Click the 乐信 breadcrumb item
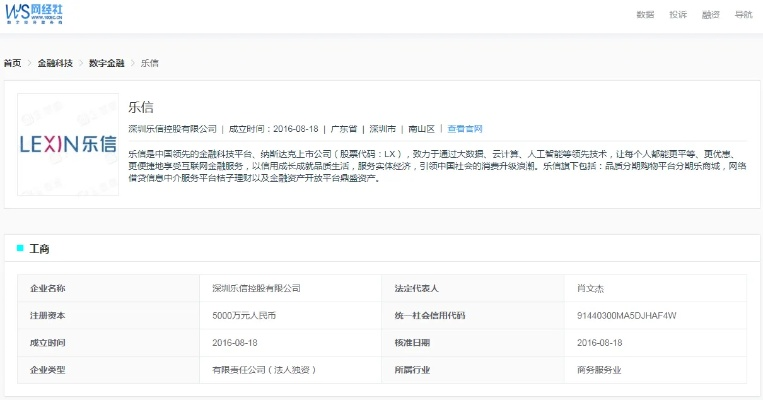Viewport: 763px width, 400px height. [149, 63]
